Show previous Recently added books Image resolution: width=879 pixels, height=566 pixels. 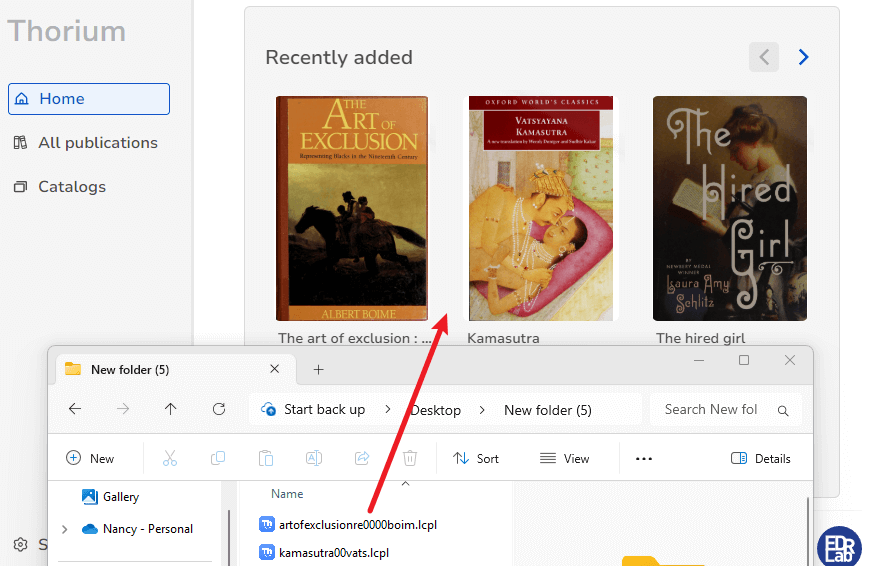click(764, 57)
